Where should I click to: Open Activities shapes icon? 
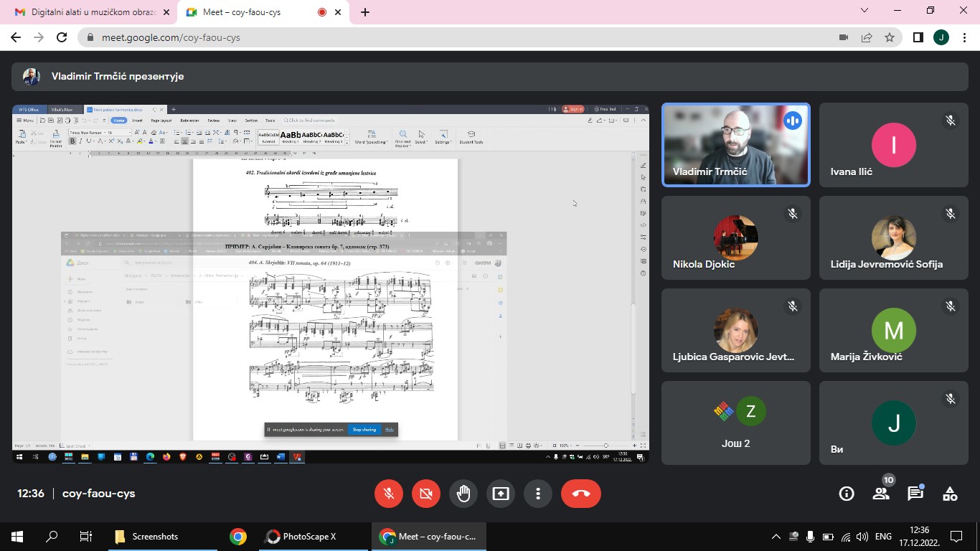950,494
